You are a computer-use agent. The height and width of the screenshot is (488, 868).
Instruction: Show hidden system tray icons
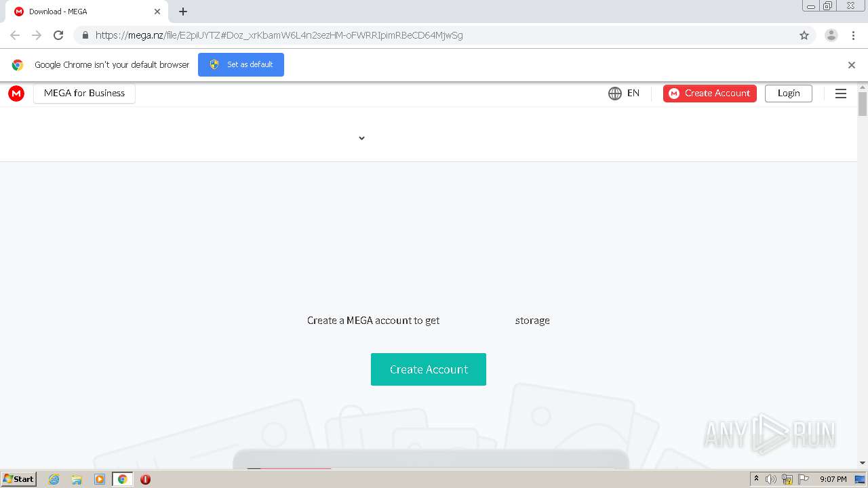coord(756,479)
